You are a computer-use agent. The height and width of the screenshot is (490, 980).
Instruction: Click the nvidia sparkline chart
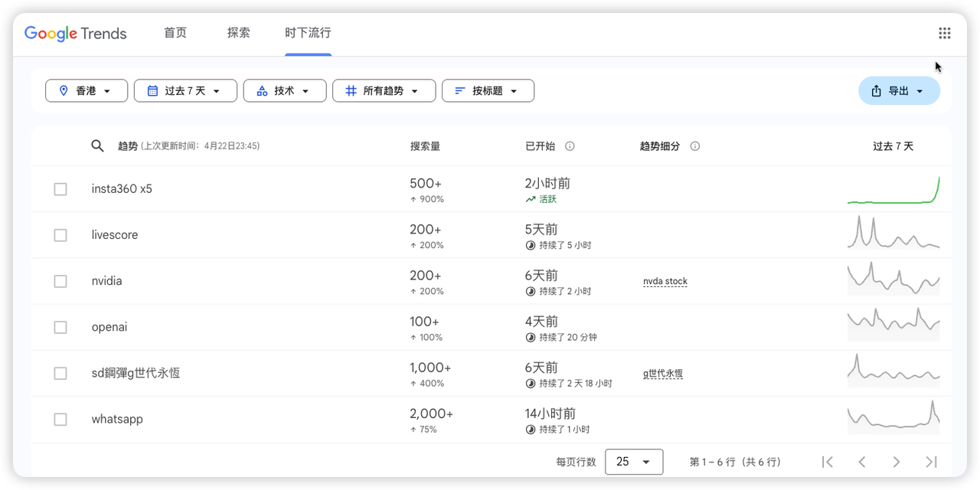pos(893,279)
